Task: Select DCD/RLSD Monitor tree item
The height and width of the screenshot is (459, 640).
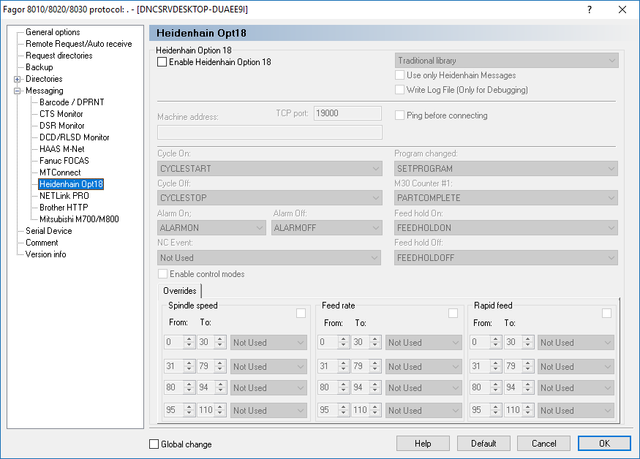Action: 74,137
